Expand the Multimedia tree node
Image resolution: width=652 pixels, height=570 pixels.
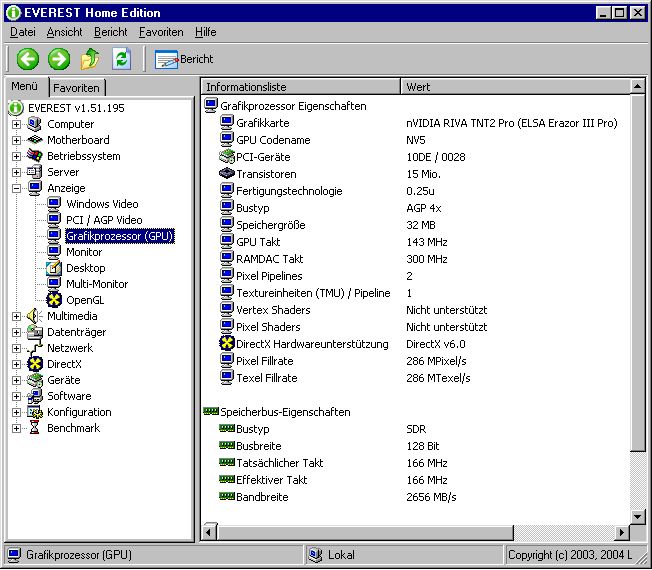coord(16,316)
